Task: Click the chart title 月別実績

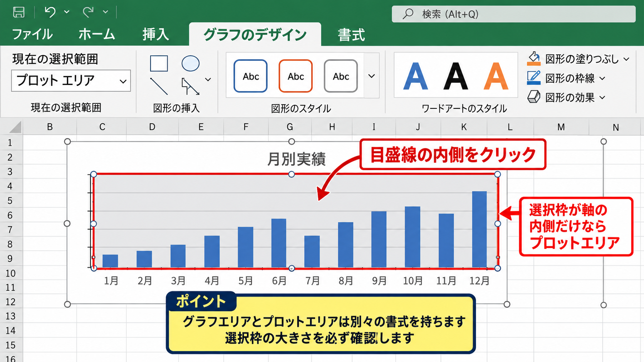Action: coord(297,159)
